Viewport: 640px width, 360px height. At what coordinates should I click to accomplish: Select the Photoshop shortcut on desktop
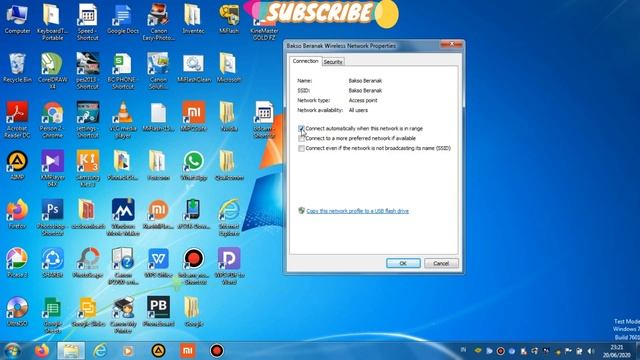click(52, 217)
